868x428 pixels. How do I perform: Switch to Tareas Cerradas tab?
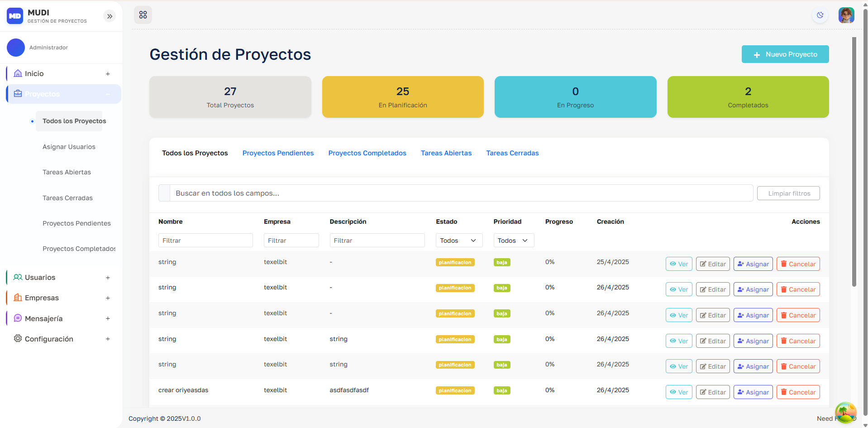coord(512,153)
